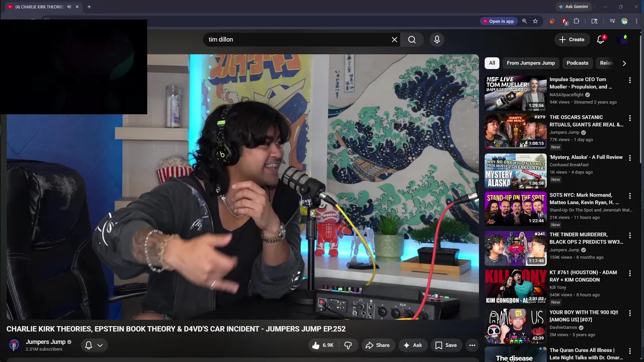Screen dimensions: 644x362
Task: Select the Podcasts filter chip
Action: [x=577, y=63]
